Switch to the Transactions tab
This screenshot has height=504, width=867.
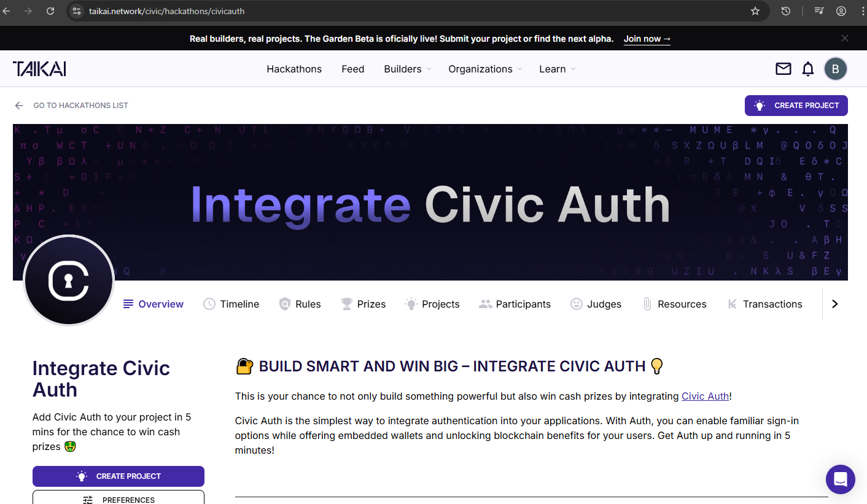click(x=764, y=304)
